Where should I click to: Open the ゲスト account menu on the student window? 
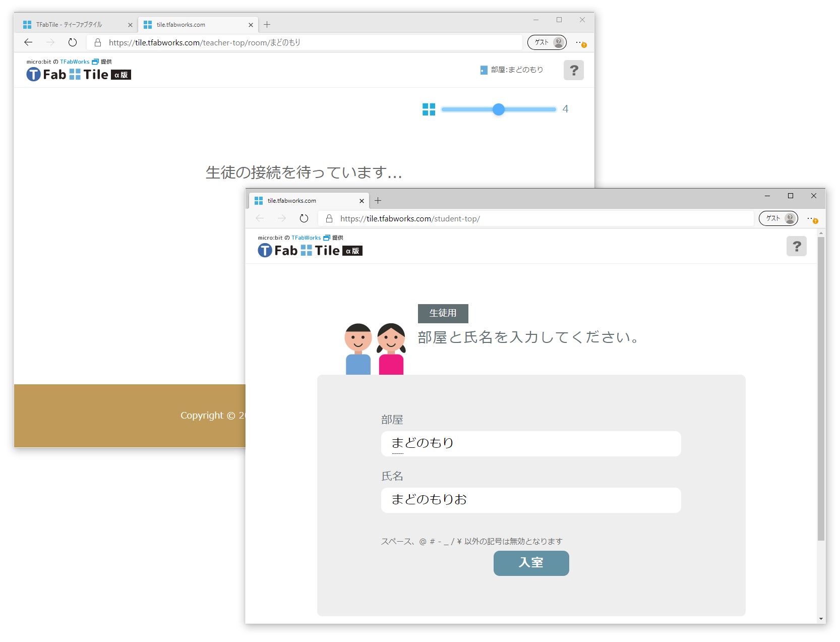tap(777, 218)
